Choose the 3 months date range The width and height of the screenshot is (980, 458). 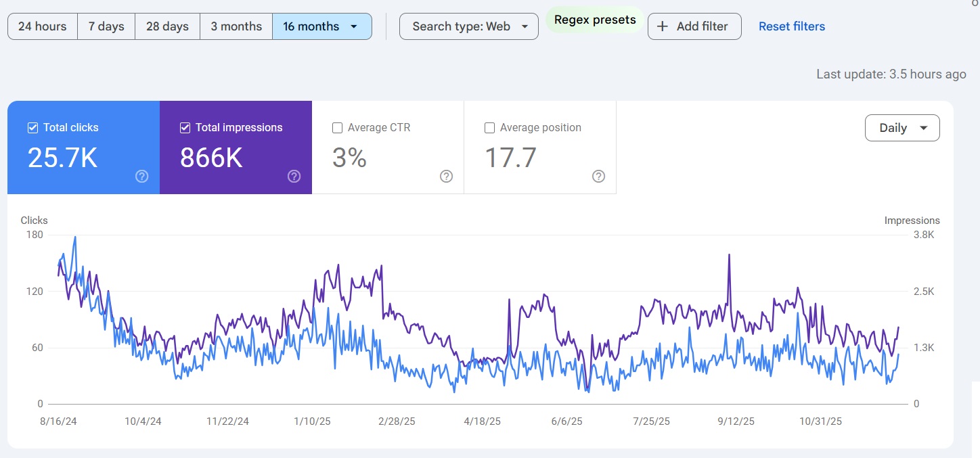236,26
